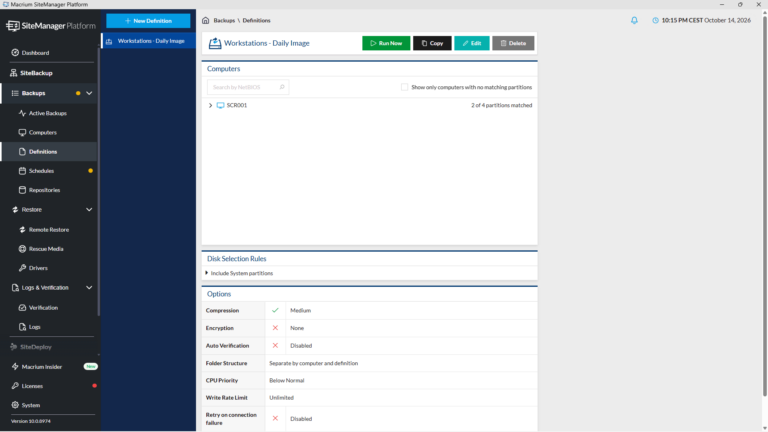Click the Restore arrows icon
768x432 pixels.
click(15, 210)
